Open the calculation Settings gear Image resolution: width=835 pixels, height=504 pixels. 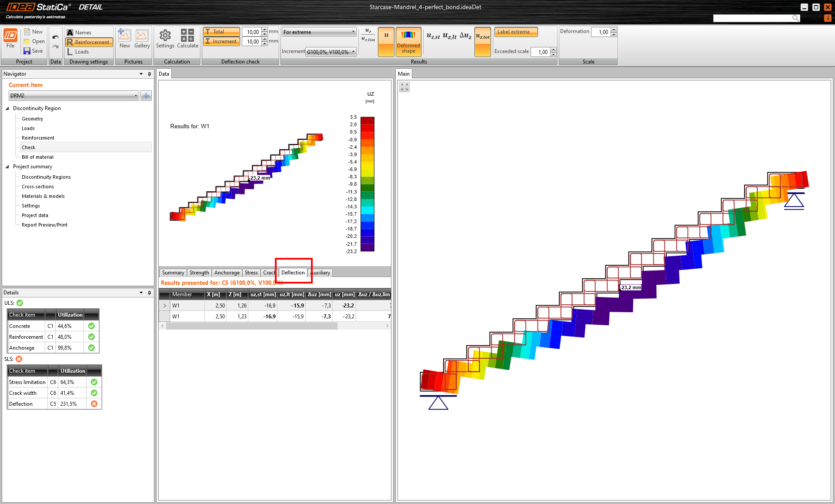pyautogui.click(x=165, y=38)
